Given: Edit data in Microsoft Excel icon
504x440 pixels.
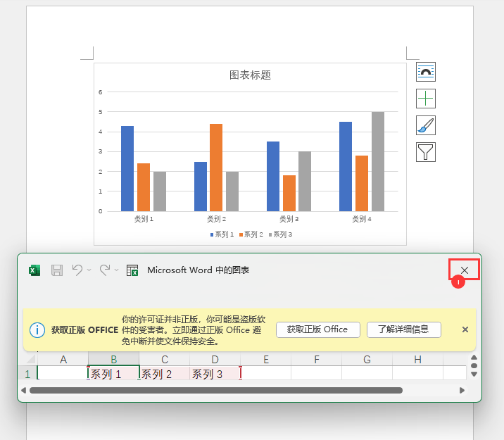Looking at the screenshot, I should tap(132, 270).
